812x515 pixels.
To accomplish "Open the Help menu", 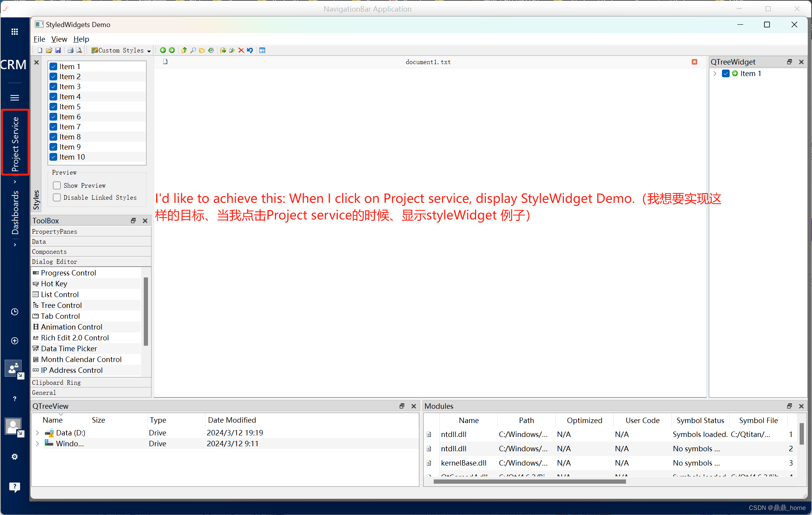I will coord(81,39).
